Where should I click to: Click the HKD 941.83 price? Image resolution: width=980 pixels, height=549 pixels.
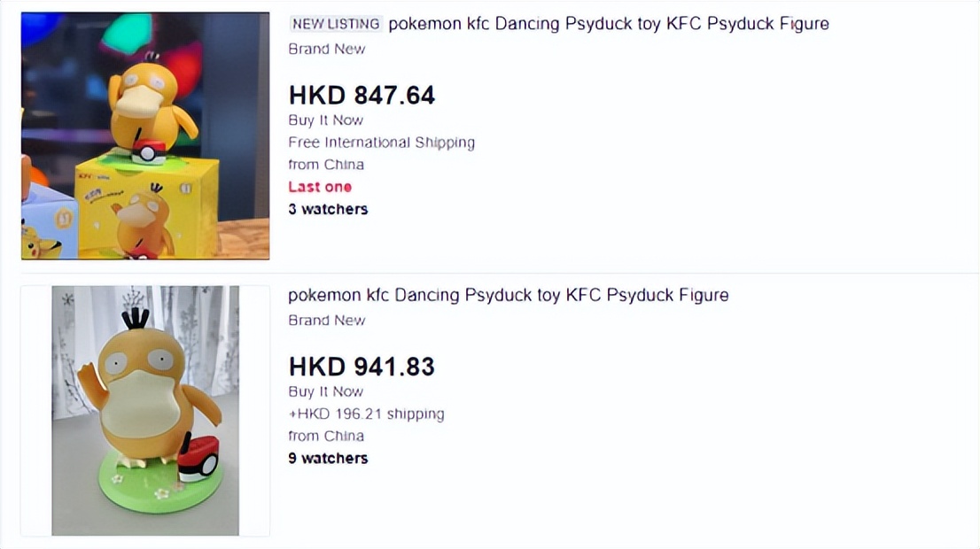point(362,367)
